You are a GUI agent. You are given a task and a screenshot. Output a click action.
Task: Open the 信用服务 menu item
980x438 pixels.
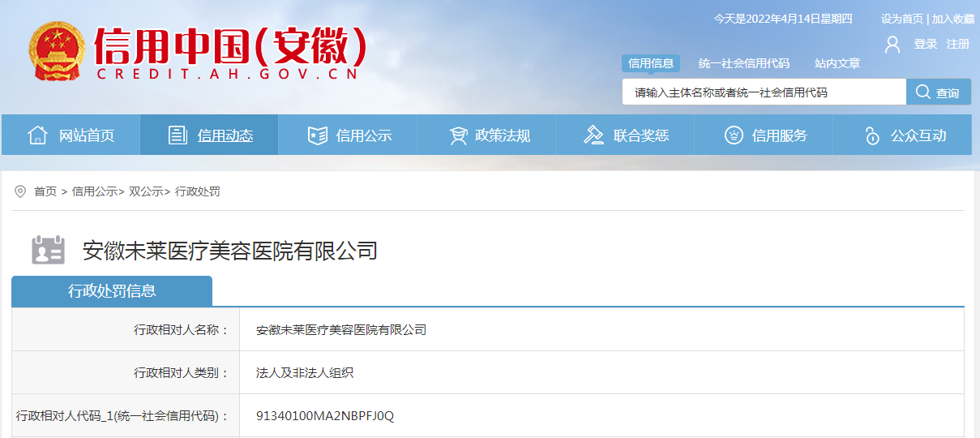pyautogui.click(x=764, y=135)
